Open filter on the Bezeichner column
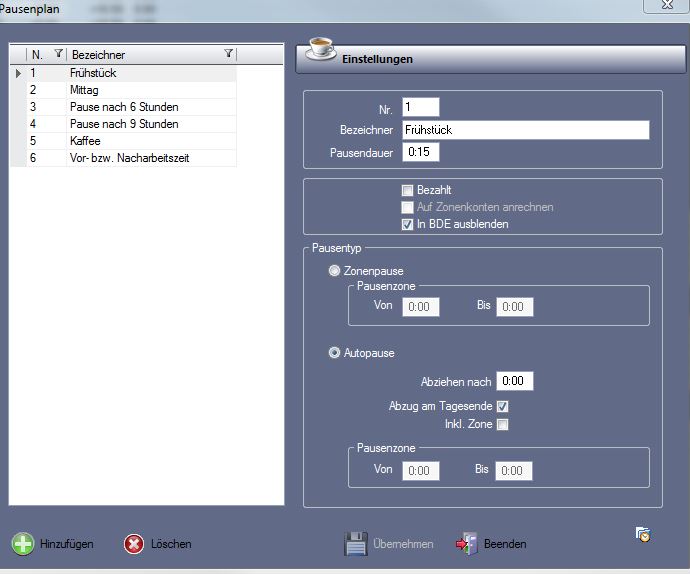This screenshot has height=574, width=690. click(x=228, y=54)
